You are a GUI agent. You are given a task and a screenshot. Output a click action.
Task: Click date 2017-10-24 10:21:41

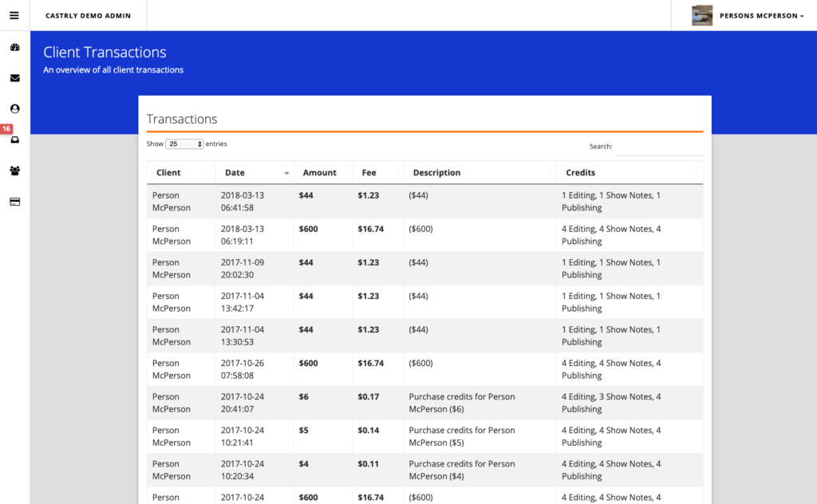click(x=243, y=436)
